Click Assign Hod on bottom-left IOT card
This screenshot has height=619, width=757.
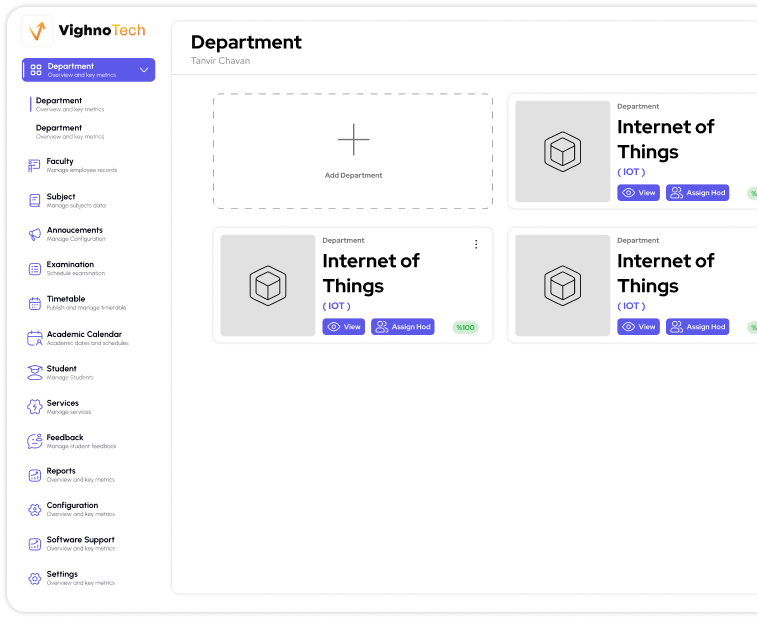coord(403,327)
